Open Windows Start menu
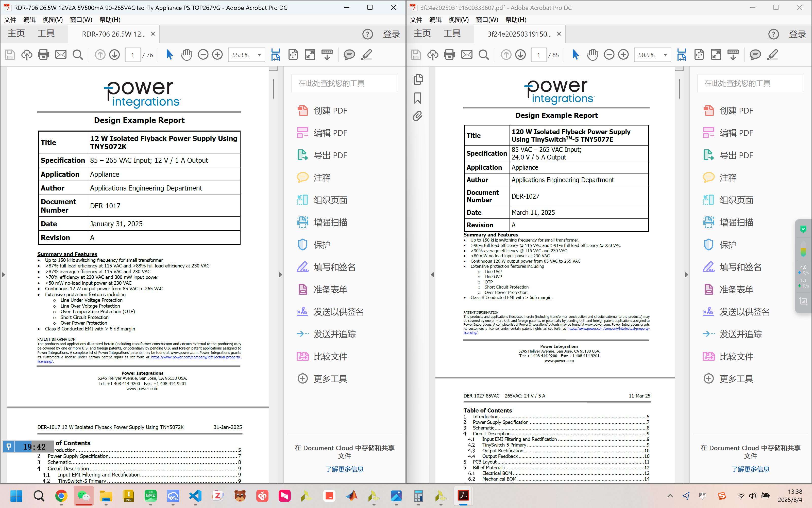 tap(16, 496)
